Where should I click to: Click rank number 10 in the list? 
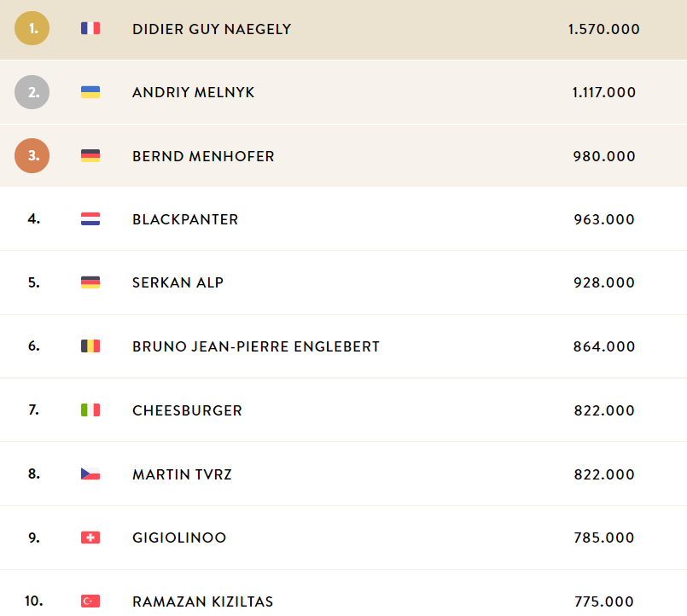34,601
